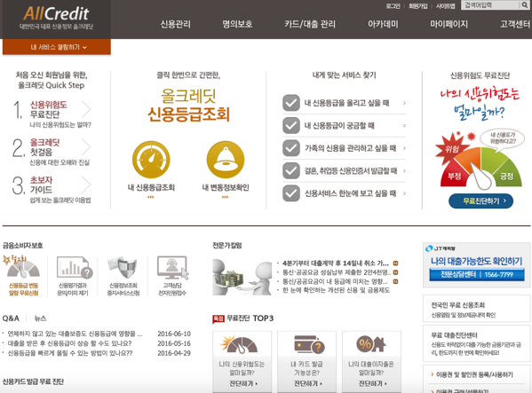Open 신용정보조회 중지서비스신청 shield icon

(x=123, y=268)
